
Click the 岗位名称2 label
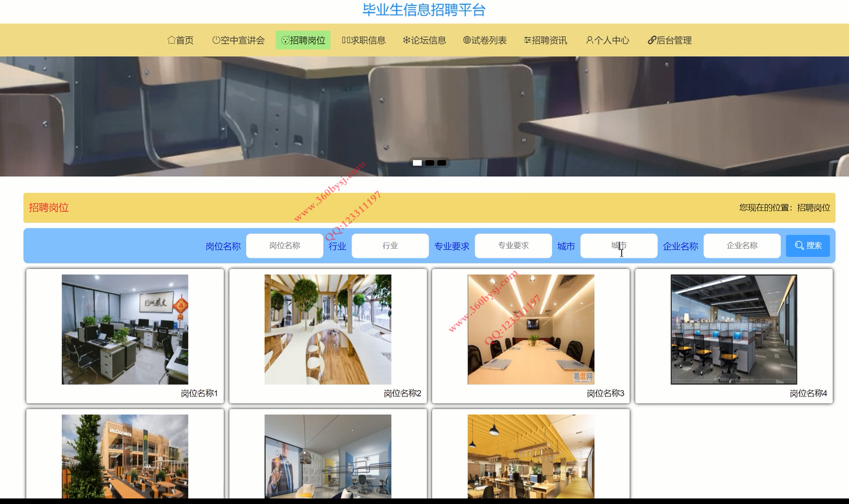(x=403, y=393)
